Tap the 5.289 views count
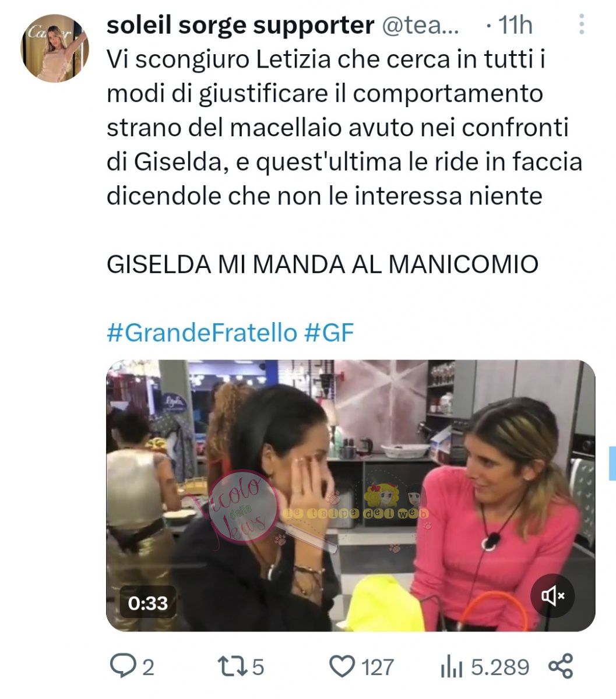 click(500, 667)
